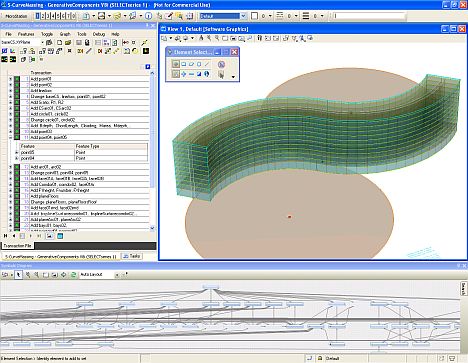Click the transaction list scrollbar down arrow
468x363 pixels.
tap(152, 228)
